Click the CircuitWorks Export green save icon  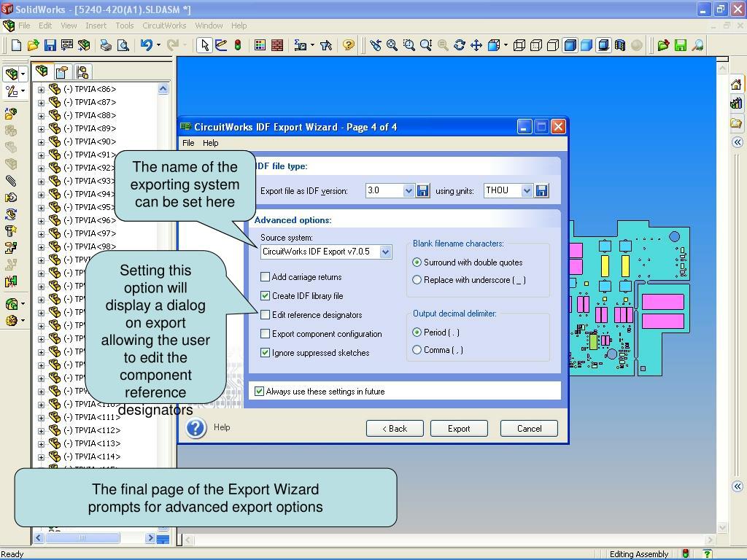coord(681,45)
